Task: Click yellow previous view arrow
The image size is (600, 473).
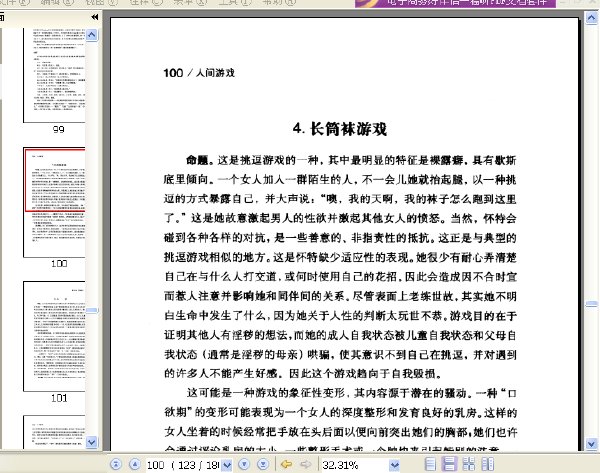Action: tap(286, 465)
